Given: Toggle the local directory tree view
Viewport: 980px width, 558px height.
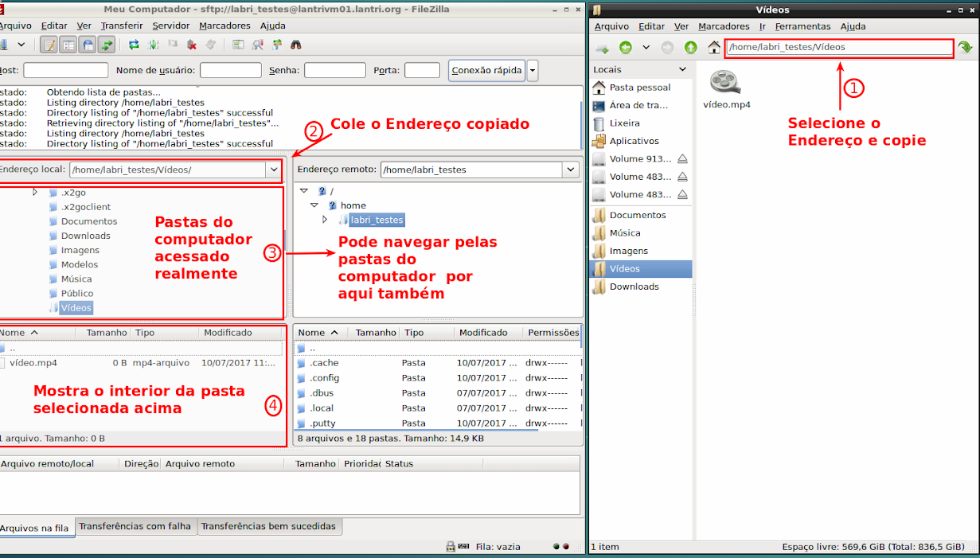Looking at the screenshot, I should pyautogui.click(x=68, y=45).
